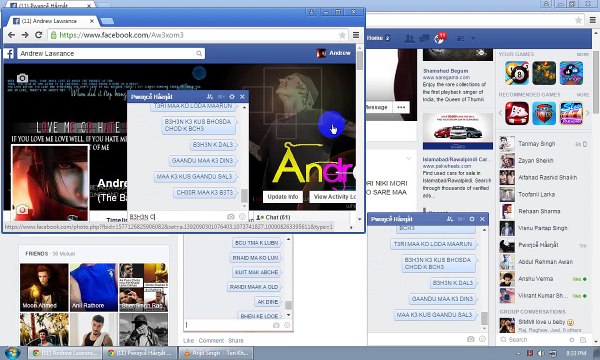Open the back Chrome window hamburger menu

click(x=592, y=20)
